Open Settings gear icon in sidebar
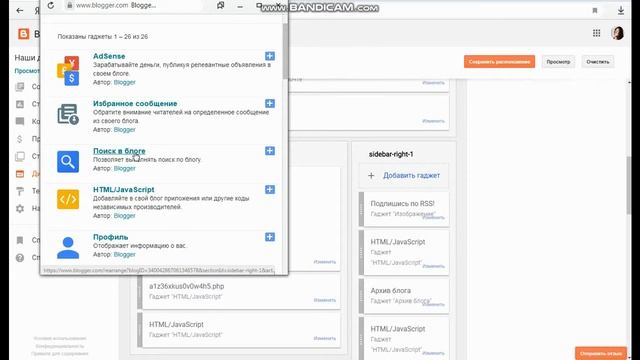The image size is (640, 360). pyautogui.click(x=20, y=209)
